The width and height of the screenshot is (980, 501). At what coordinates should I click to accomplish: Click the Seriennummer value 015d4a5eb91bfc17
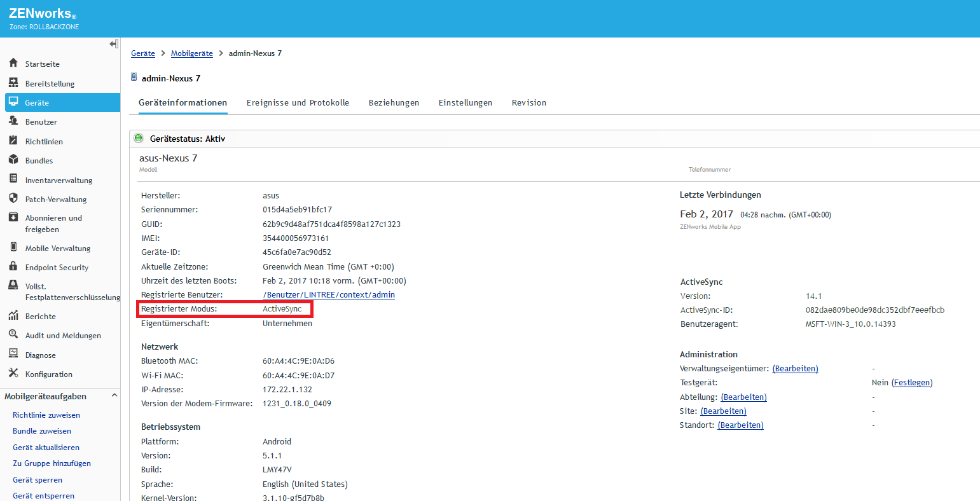[297, 209]
